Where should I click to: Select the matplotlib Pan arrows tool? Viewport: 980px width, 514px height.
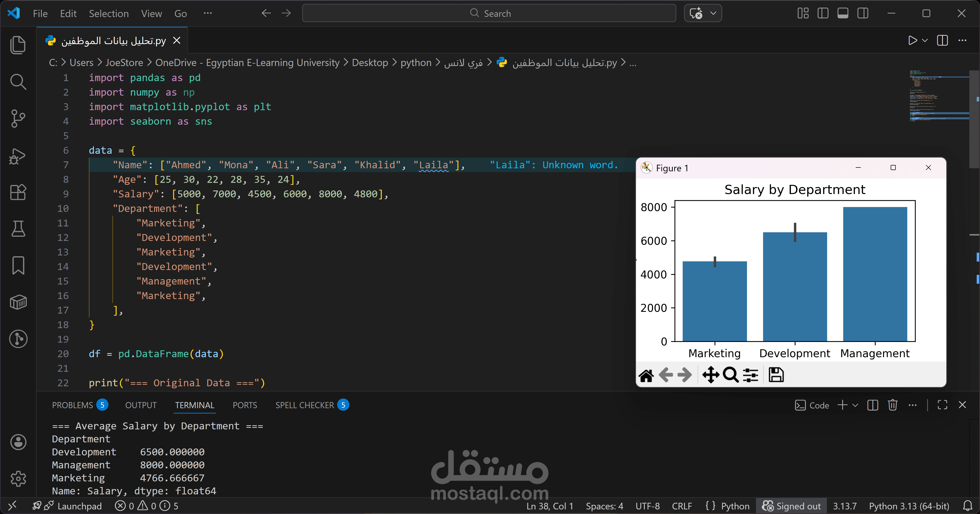tap(710, 375)
